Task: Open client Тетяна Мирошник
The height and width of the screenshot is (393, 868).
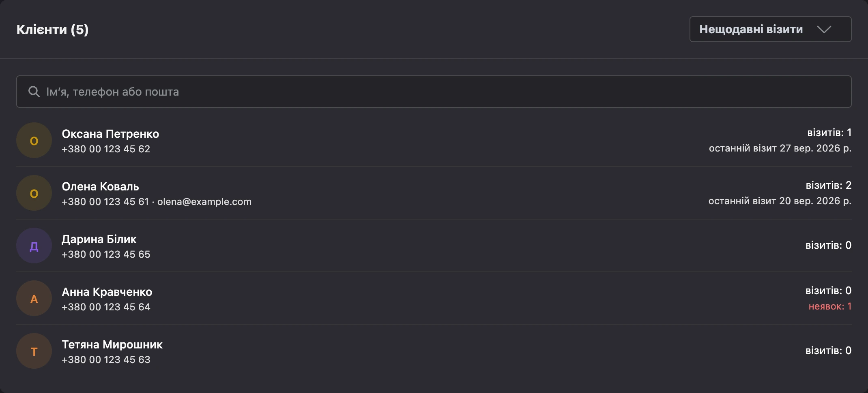Action: click(434, 351)
